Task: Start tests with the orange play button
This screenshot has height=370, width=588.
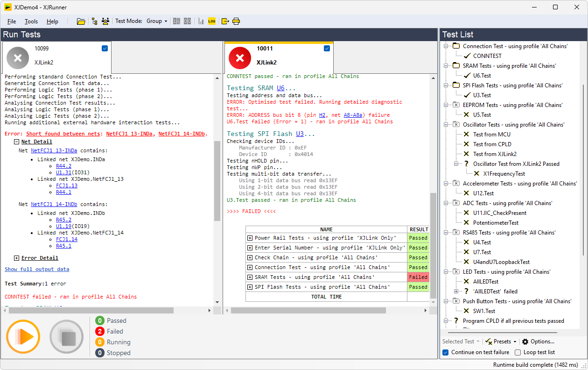Action: pos(23,336)
